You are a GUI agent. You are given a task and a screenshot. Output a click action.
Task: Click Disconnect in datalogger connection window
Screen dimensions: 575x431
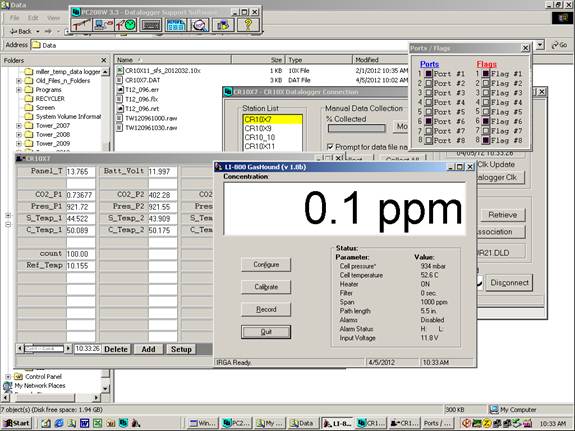pyautogui.click(x=509, y=283)
